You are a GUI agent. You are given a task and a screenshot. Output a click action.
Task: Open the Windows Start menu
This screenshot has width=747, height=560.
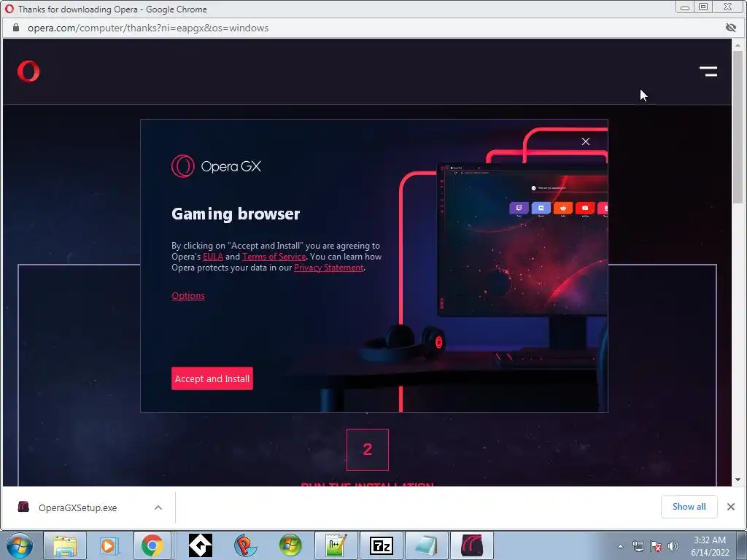(x=19, y=545)
